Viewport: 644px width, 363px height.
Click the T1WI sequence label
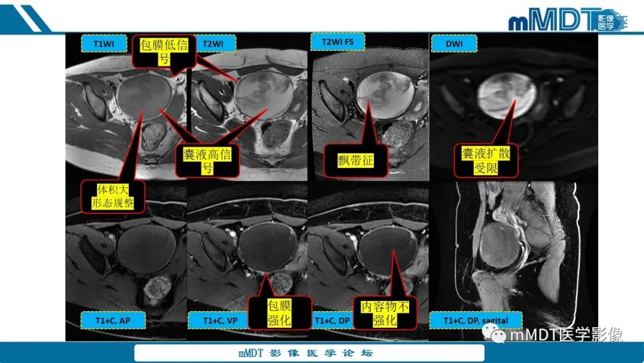click(104, 44)
